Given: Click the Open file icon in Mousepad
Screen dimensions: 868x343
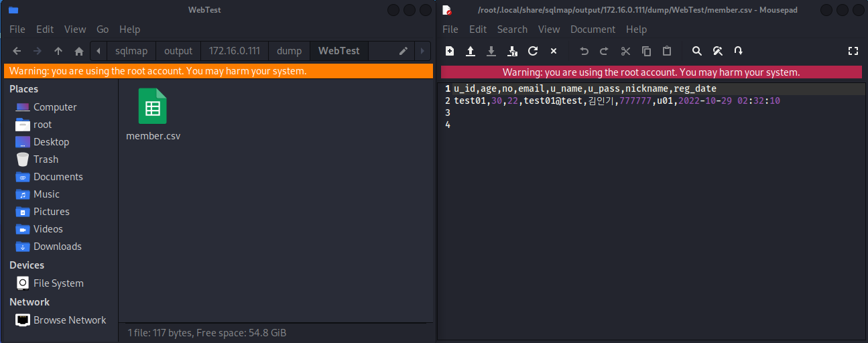Looking at the screenshot, I should 471,51.
